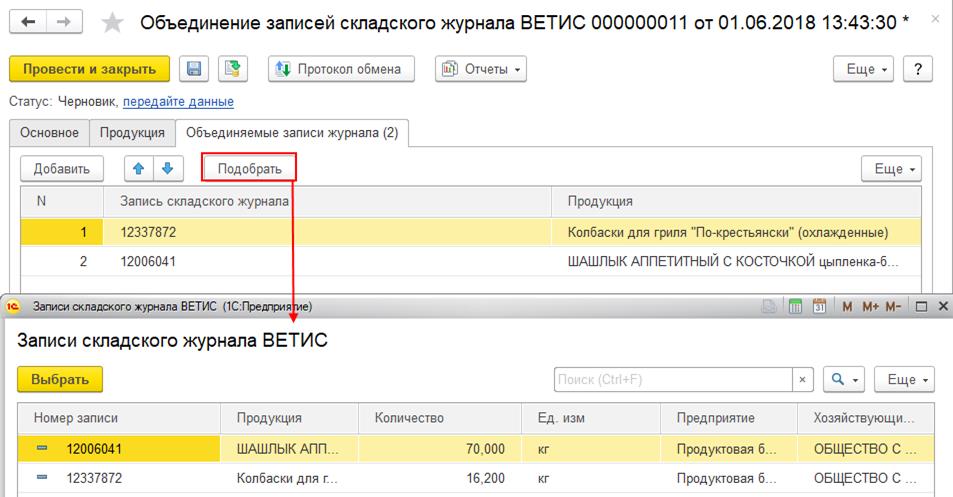Viewport: 953px width, 497px height.
Task: Open the calculator icon in title bar
Action: tap(796, 306)
